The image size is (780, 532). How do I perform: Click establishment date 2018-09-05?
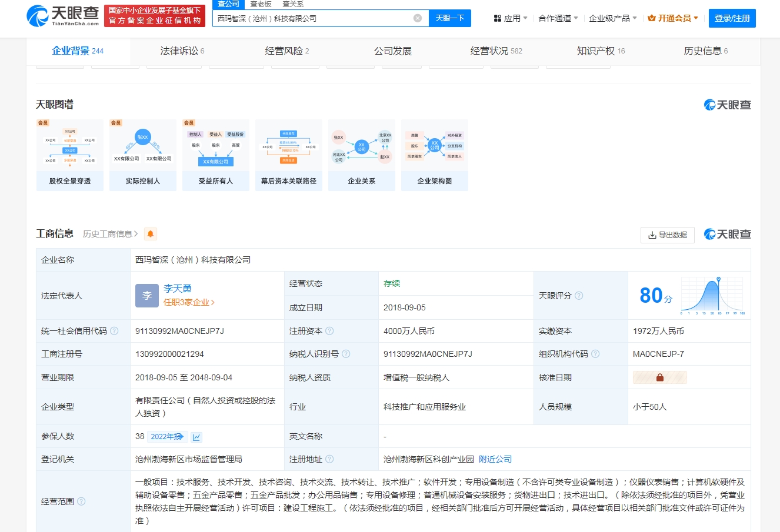405,307
